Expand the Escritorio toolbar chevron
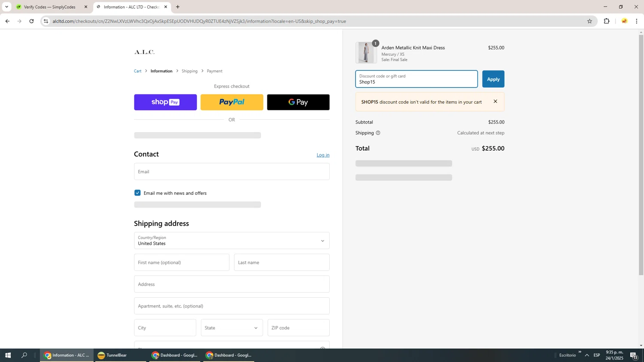This screenshot has height=362, width=644. 580,352
